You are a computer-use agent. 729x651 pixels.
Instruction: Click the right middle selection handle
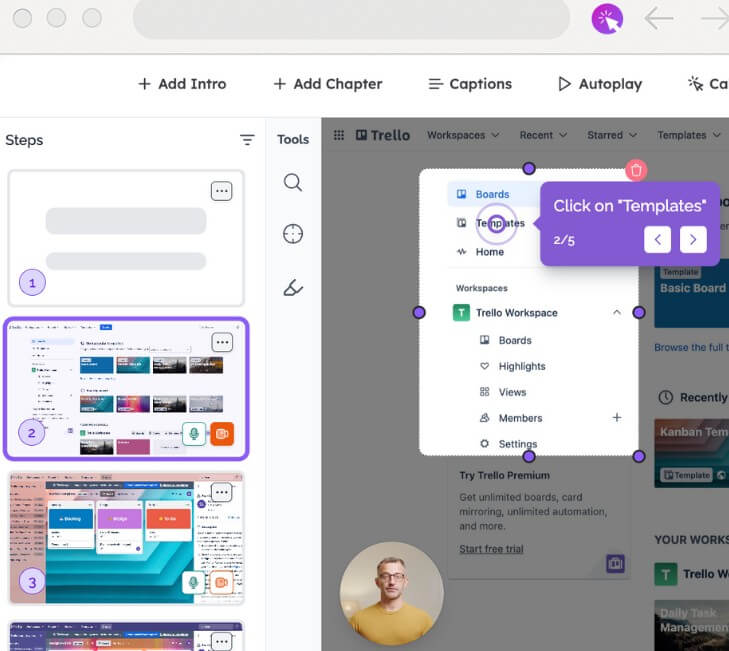[639, 312]
